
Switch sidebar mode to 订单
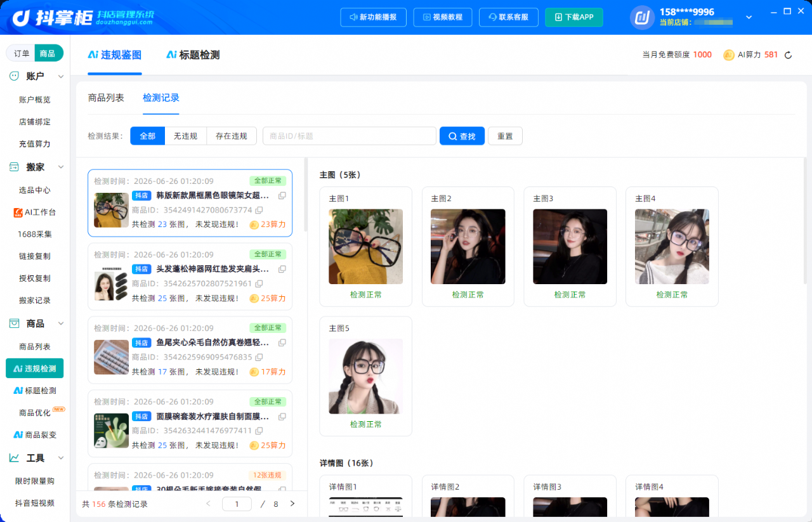22,53
